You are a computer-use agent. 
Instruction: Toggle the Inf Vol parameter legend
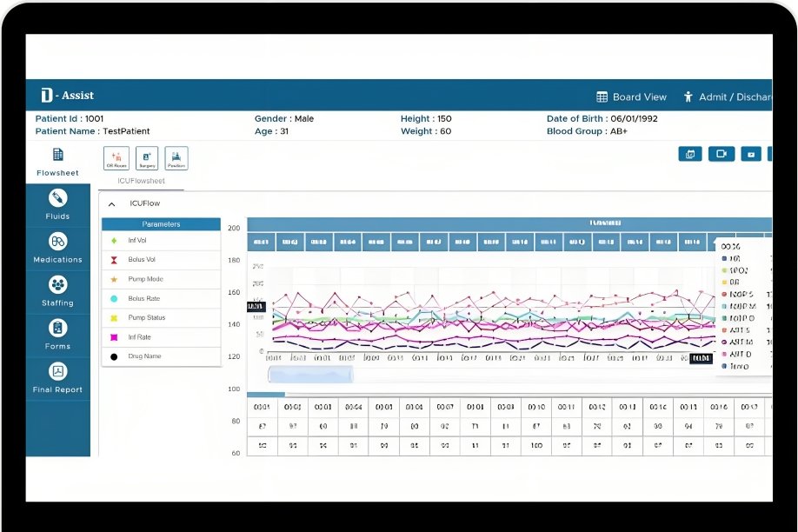137,241
